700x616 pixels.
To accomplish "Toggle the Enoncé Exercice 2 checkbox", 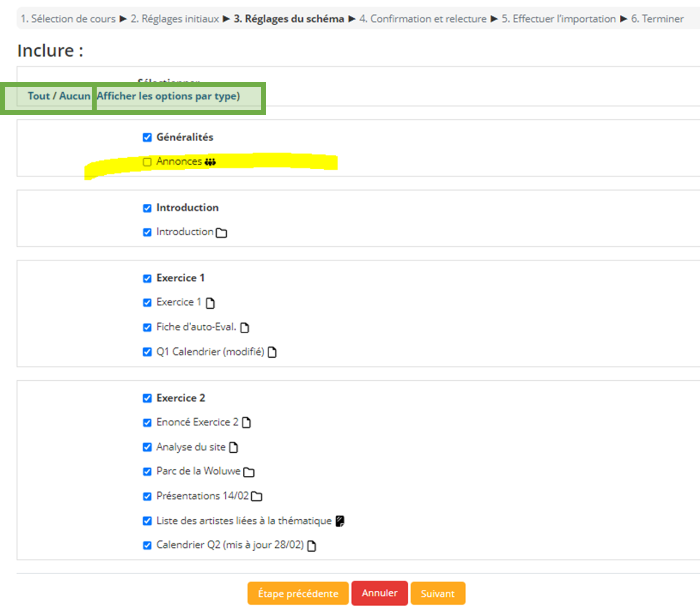I will (147, 423).
